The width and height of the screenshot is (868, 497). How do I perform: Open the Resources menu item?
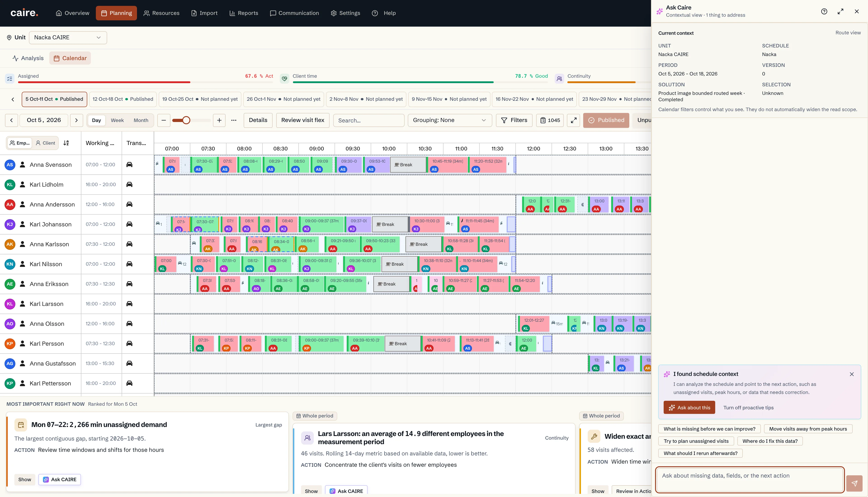pyautogui.click(x=161, y=13)
